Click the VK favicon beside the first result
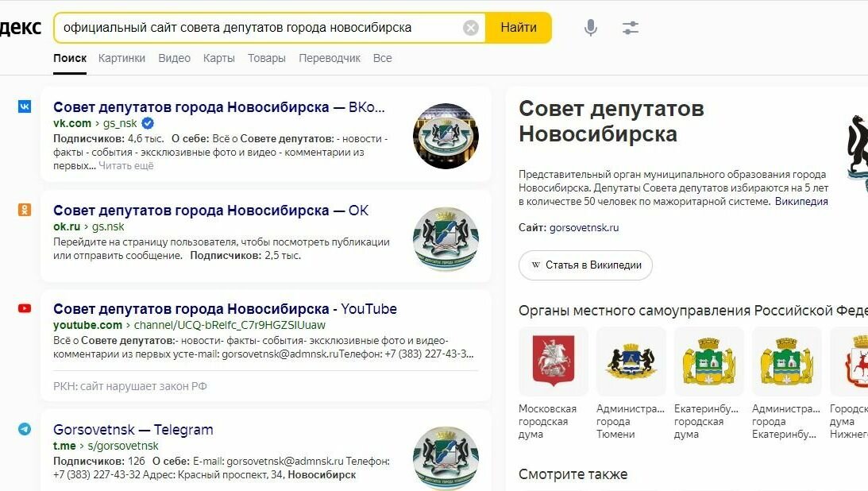 click(25, 106)
